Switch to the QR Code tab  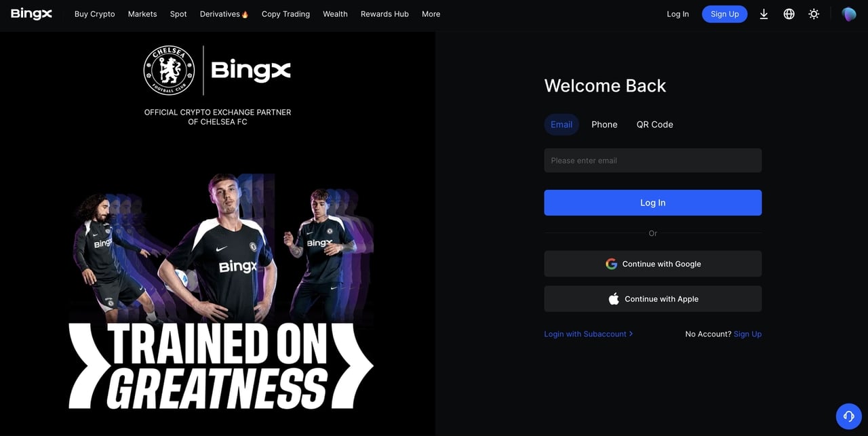point(654,124)
